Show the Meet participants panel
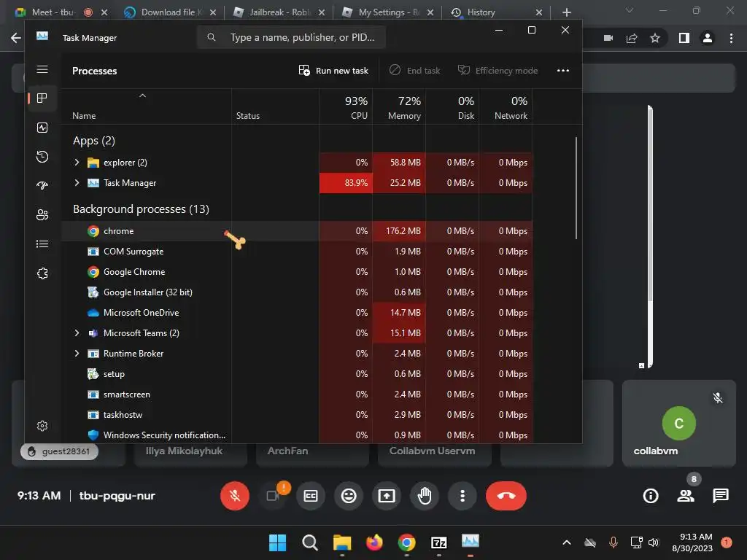This screenshot has width=747, height=560. [686, 496]
